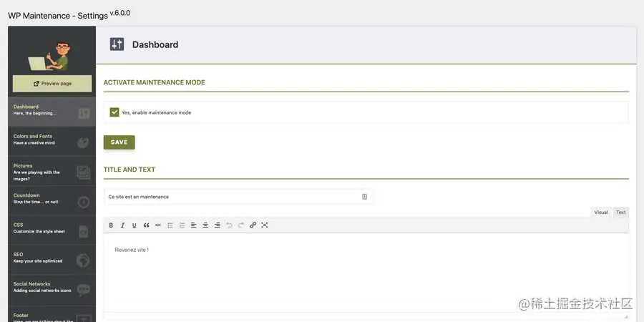Image resolution: width=644 pixels, height=322 pixels.
Task: Switch the editor to the Visual tab
Action: [x=601, y=213]
